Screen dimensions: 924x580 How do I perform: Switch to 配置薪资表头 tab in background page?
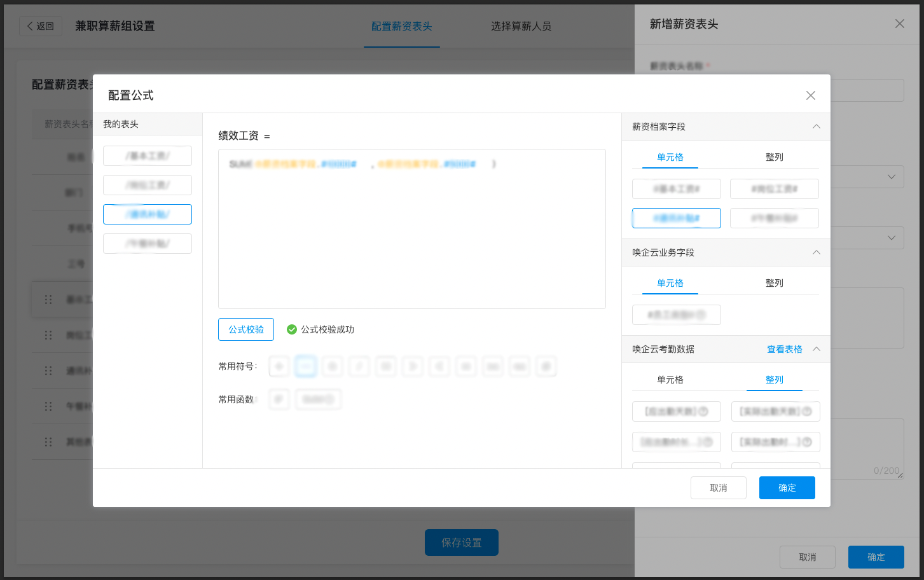[x=402, y=26]
